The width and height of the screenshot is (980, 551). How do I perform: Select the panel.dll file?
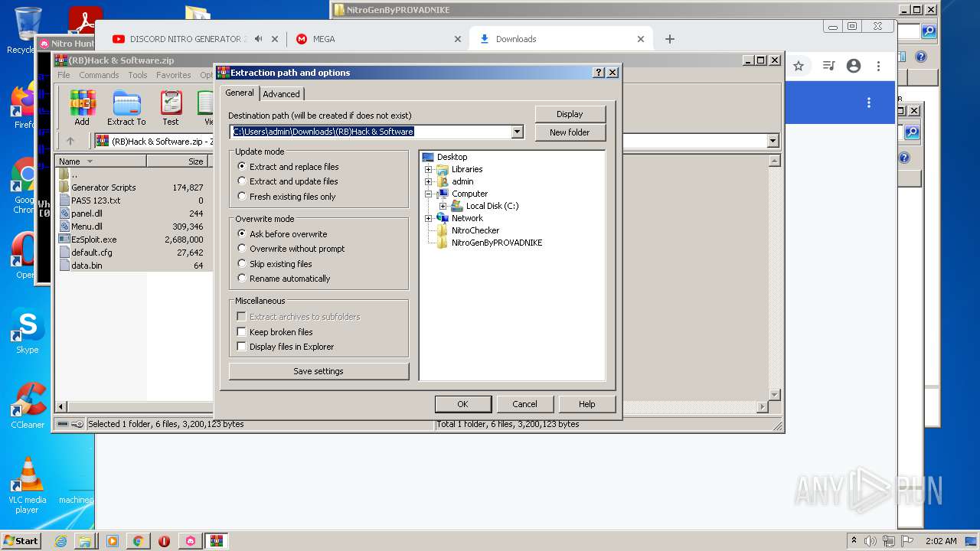87,214
